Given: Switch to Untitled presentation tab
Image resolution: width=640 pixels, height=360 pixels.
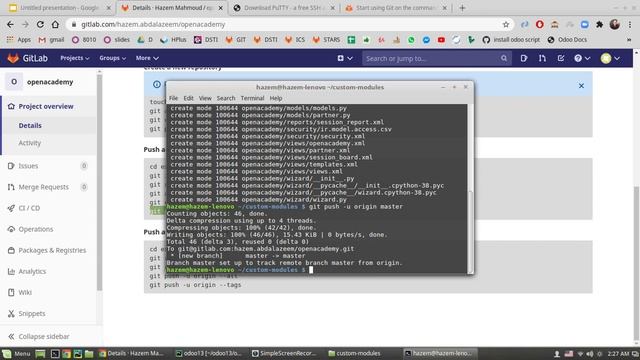Looking at the screenshot, I should 60,8.
